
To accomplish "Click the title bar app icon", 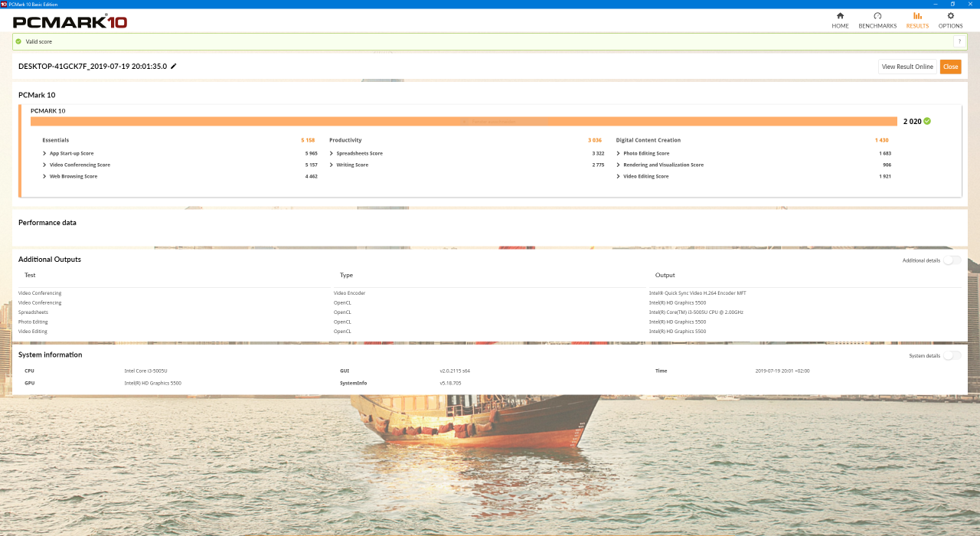I will click(4, 4).
